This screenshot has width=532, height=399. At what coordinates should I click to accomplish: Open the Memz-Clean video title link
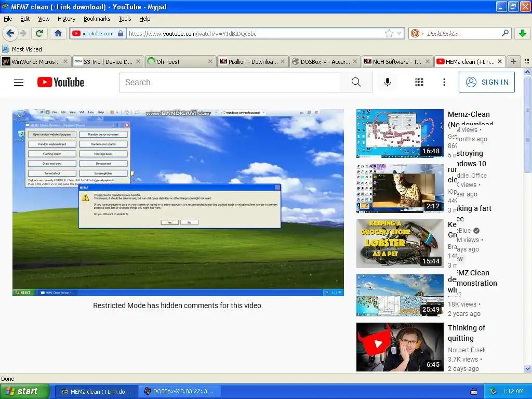pyautogui.click(x=471, y=119)
